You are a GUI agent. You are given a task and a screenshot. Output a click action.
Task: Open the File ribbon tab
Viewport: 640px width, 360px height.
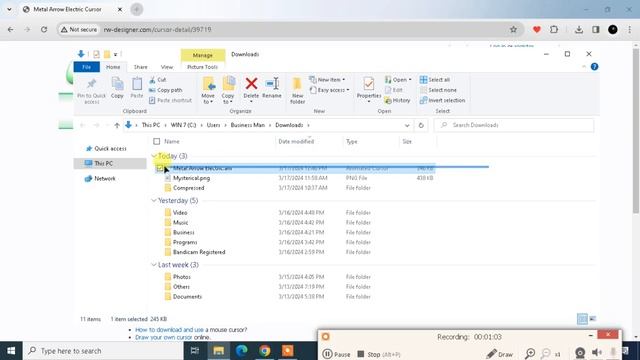click(87, 67)
